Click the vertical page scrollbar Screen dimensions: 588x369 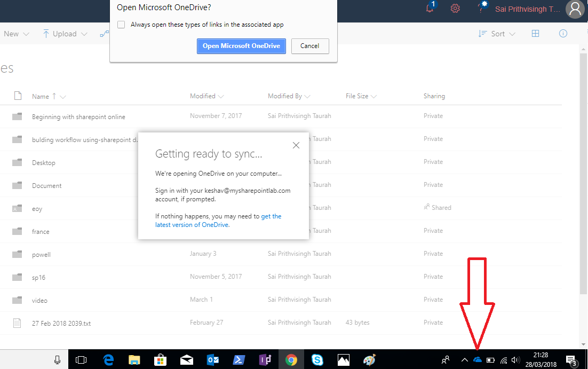(x=583, y=172)
